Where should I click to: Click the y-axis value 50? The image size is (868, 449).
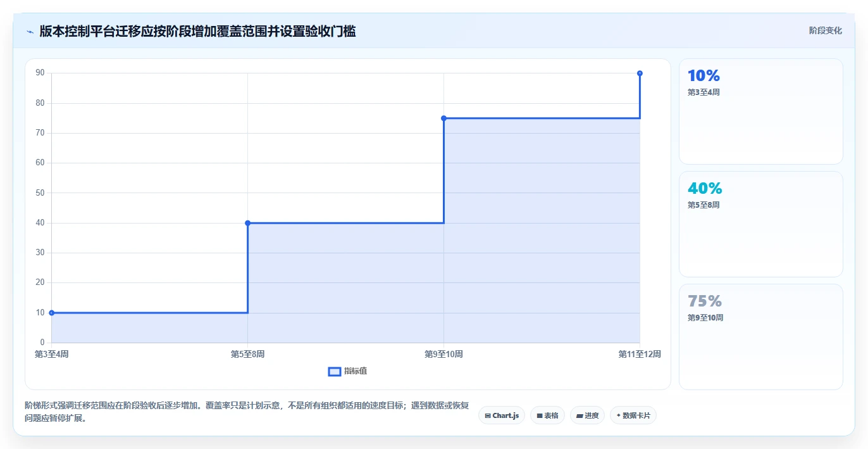pos(40,193)
